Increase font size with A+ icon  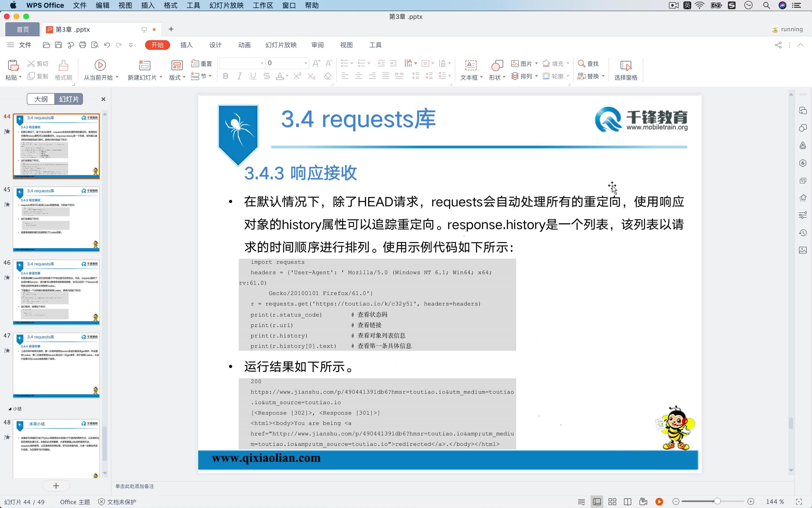point(316,63)
